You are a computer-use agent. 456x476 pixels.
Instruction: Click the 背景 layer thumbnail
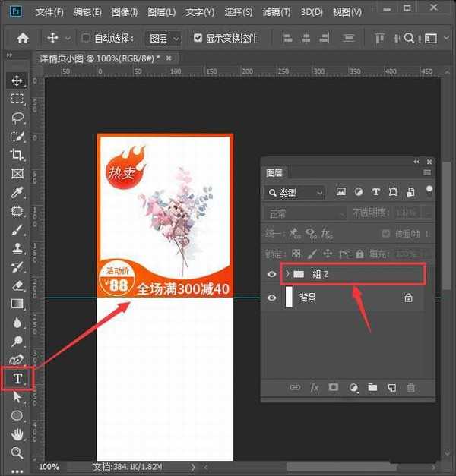click(x=289, y=298)
